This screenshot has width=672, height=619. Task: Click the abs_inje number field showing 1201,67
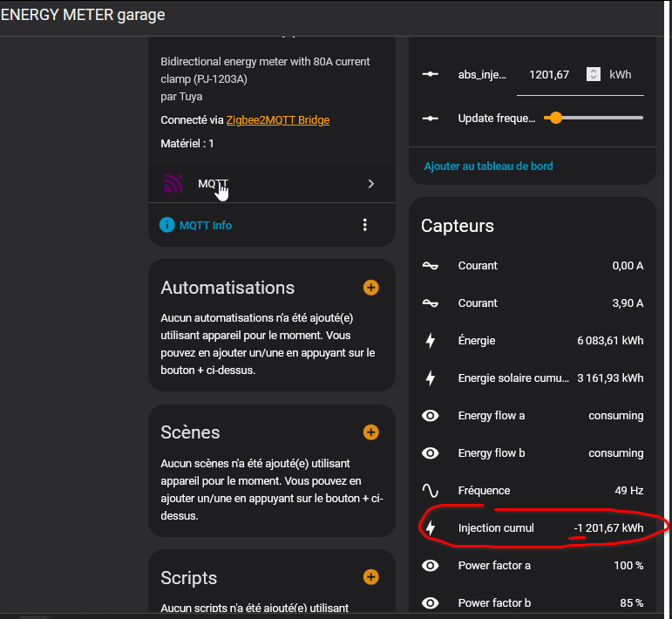[549, 75]
